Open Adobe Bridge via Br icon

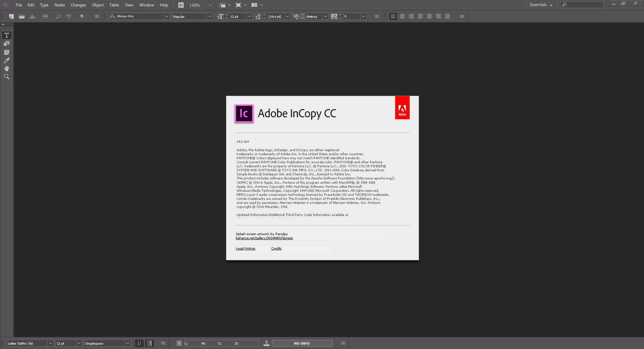tap(181, 5)
